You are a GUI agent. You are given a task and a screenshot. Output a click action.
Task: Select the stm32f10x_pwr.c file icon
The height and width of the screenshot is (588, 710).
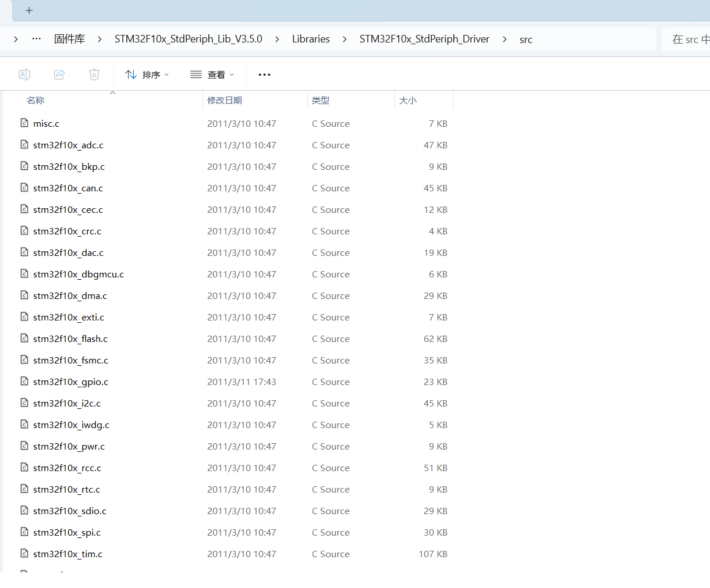[24, 446]
